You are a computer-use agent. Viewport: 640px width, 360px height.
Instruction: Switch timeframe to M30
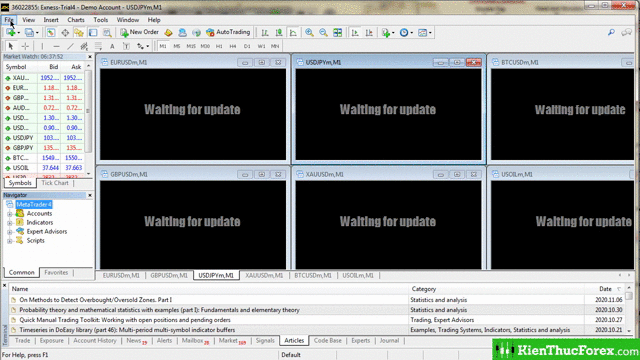point(205,46)
